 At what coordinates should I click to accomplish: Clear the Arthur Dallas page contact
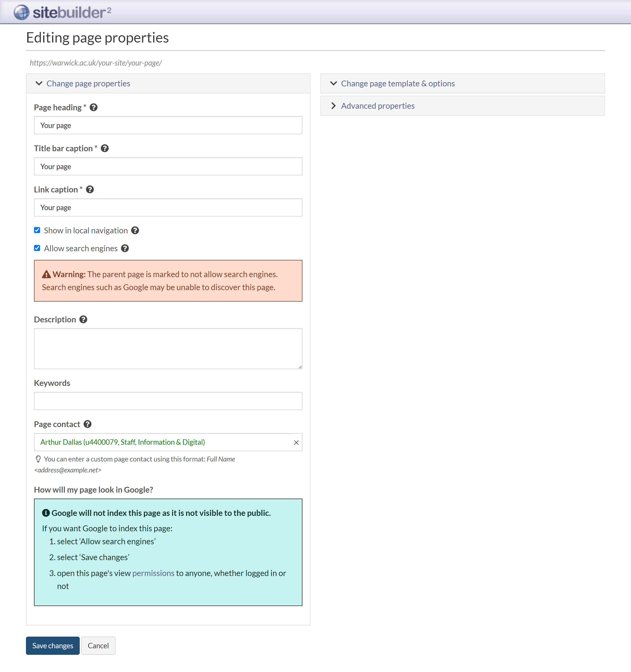coord(296,442)
